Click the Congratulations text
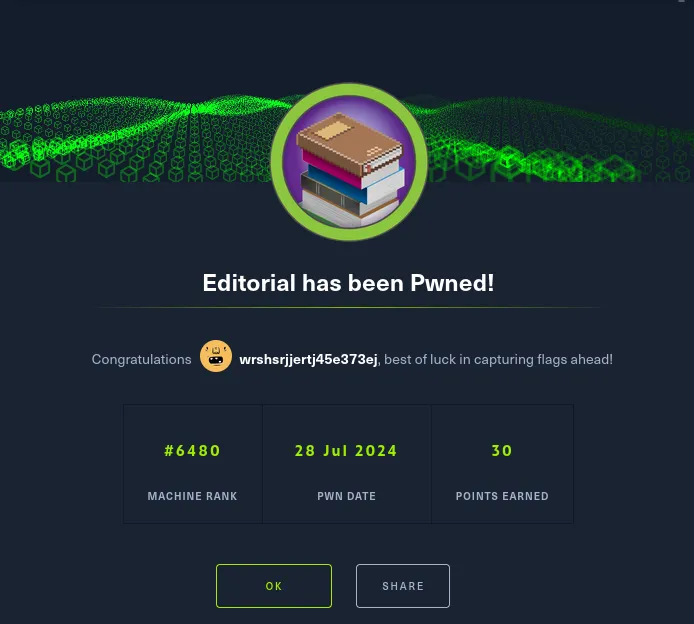694x624 pixels. pos(141,359)
